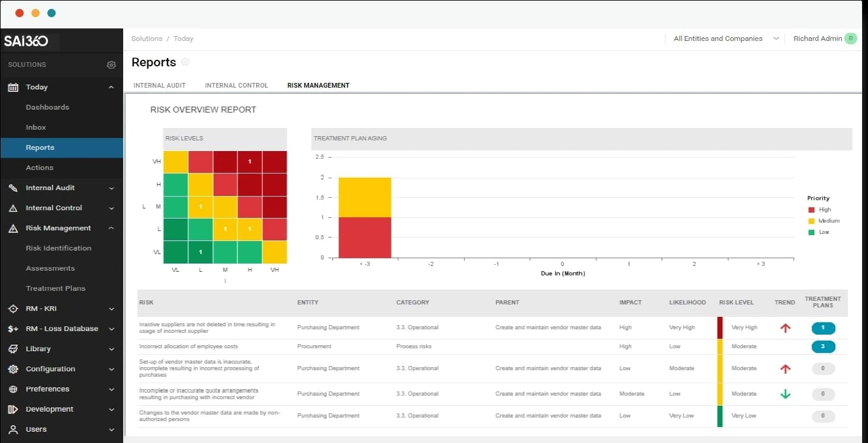
Task: Open the Inbox sidebar item
Action: [x=36, y=127]
